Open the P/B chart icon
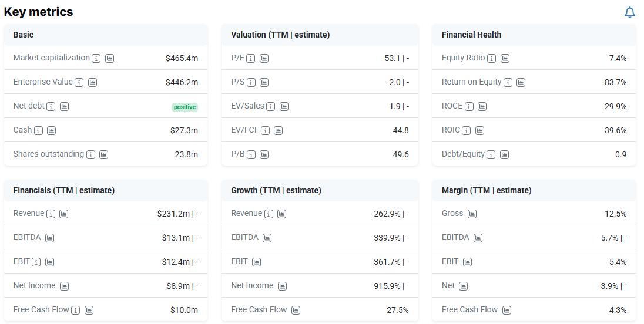The width and height of the screenshot is (644, 324). tap(264, 154)
